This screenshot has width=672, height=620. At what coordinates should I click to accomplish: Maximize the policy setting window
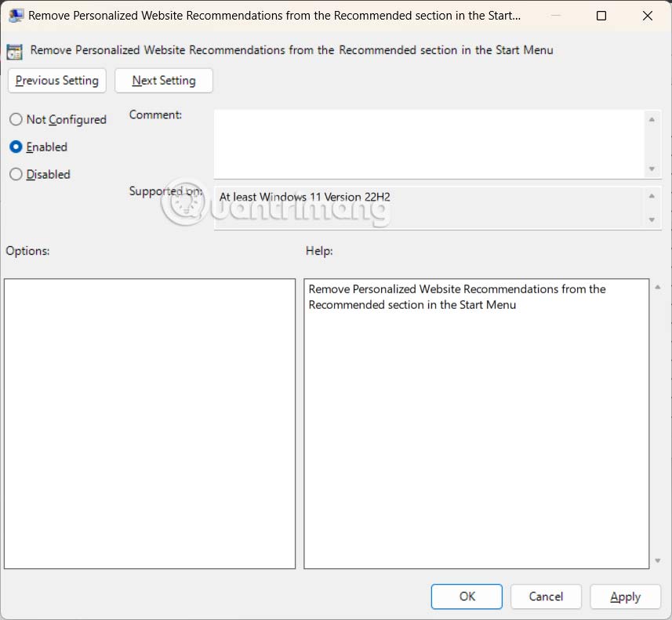(x=601, y=15)
